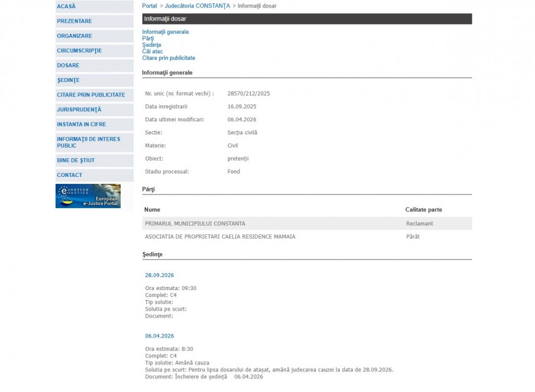Go to Judecătoria CONSTANȚA breadcrumb link
535x392 pixels.
[197, 6]
